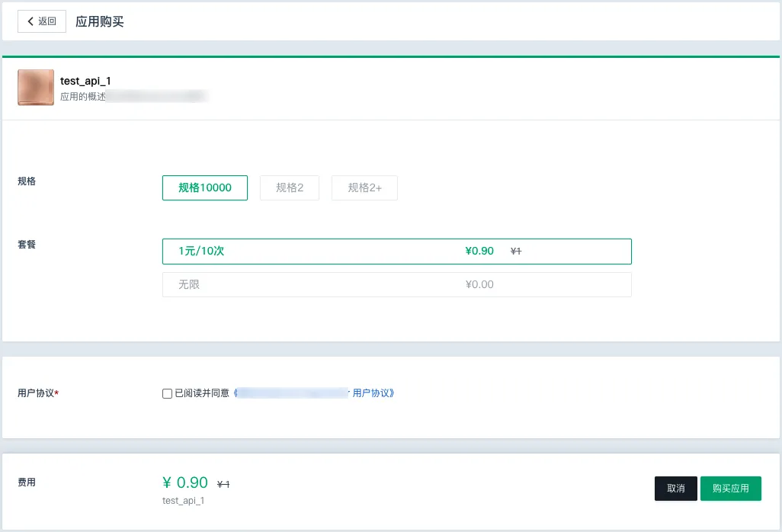Click the ¥ 0.90 total fee amount
The width and height of the screenshot is (782, 532).
(185, 482)
